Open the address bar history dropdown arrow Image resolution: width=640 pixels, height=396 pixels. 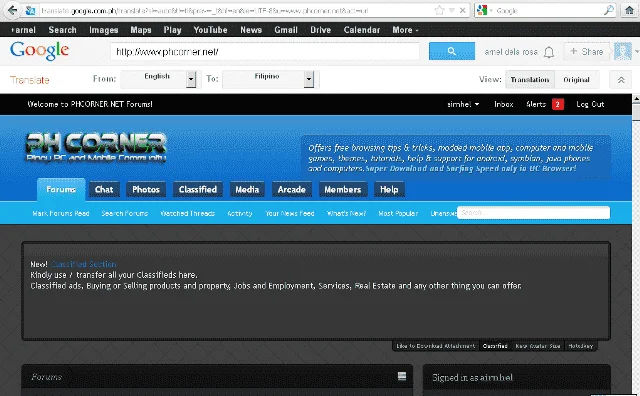click(452, 11)
